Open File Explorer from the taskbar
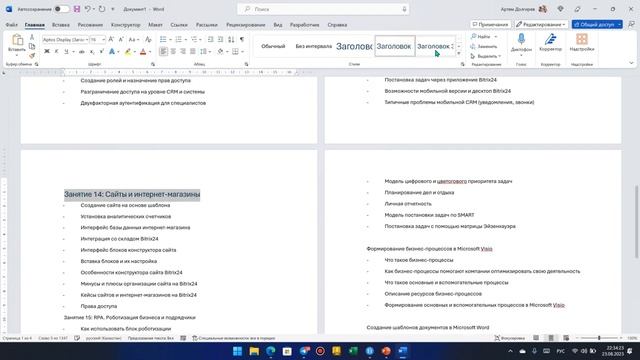This screenshot has width=640, height=360. coord(254,351)
